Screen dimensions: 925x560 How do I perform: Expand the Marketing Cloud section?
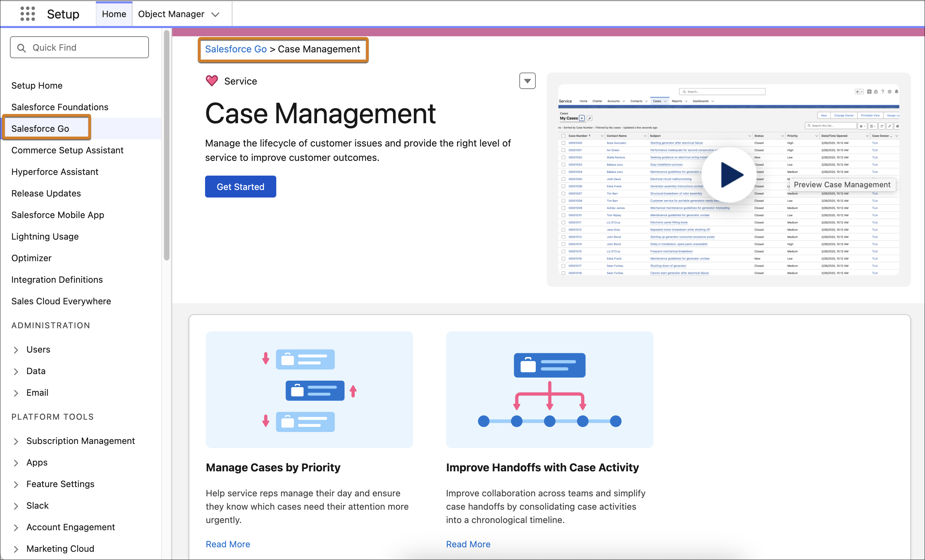pos(16,549)
